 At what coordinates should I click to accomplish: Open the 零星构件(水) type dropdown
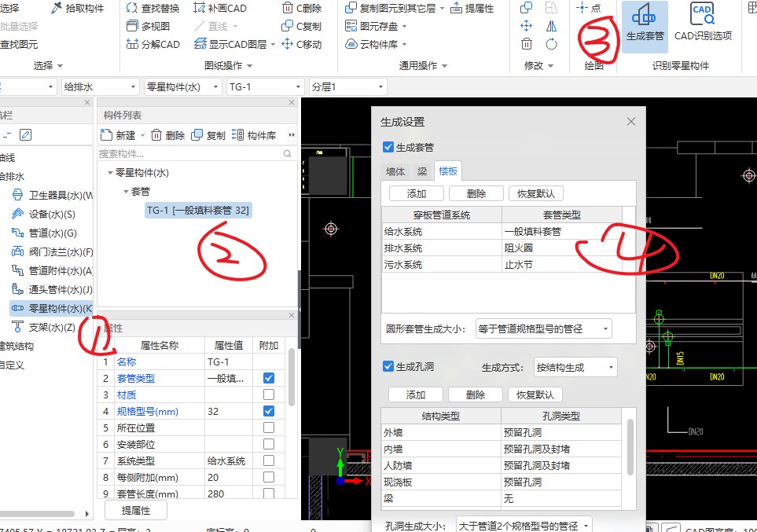point(182,87)
